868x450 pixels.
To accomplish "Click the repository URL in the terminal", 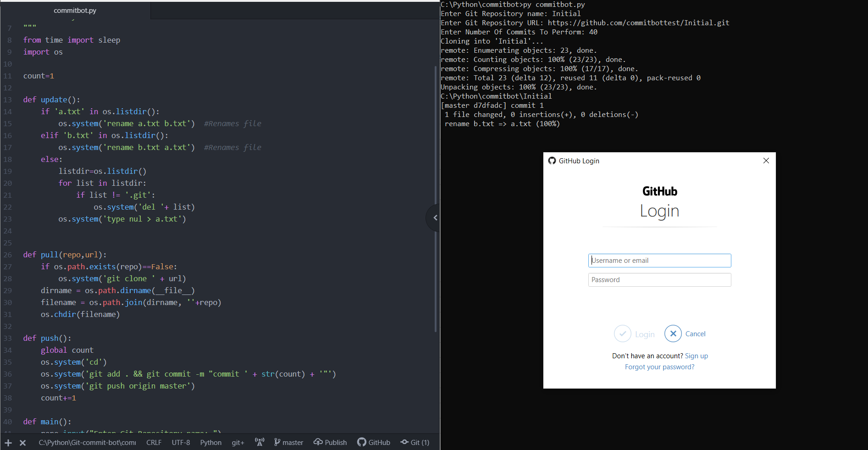I will [x=639, y=23].
